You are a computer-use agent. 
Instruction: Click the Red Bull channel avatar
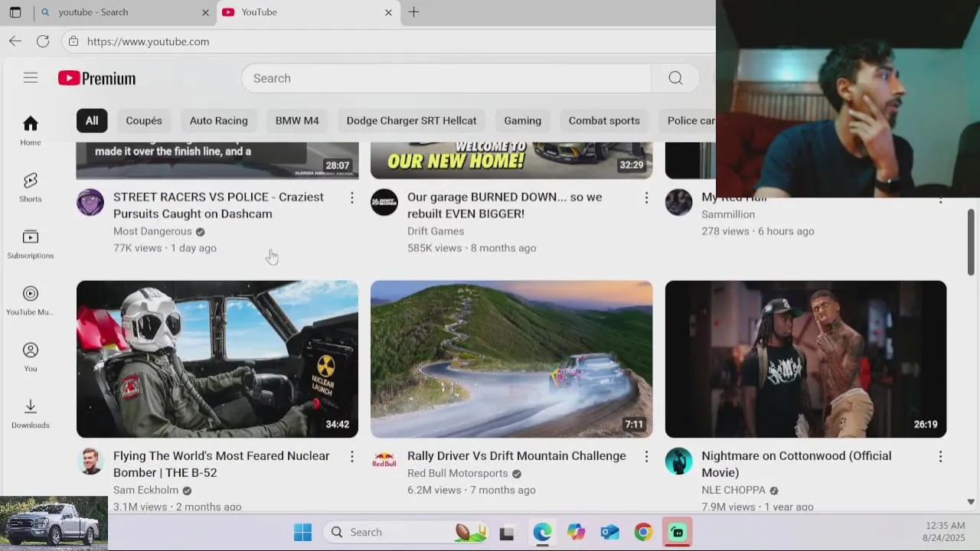coord(384,461)
